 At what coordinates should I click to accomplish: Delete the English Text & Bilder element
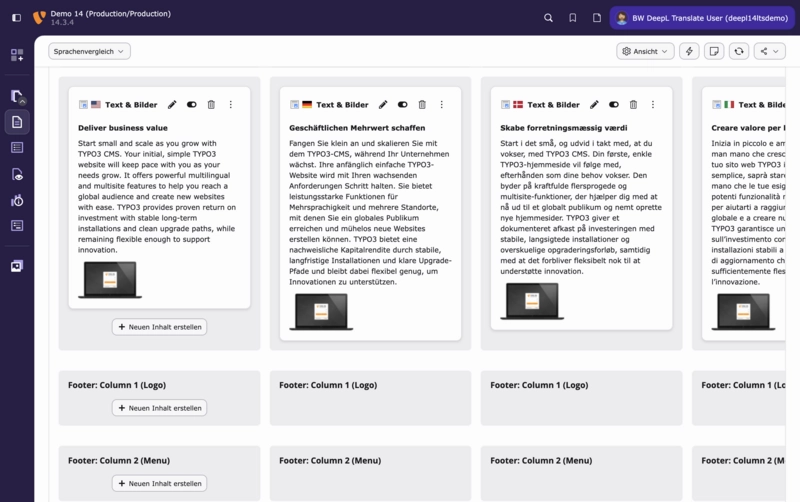pyautogui.click(x=211, y=105)
